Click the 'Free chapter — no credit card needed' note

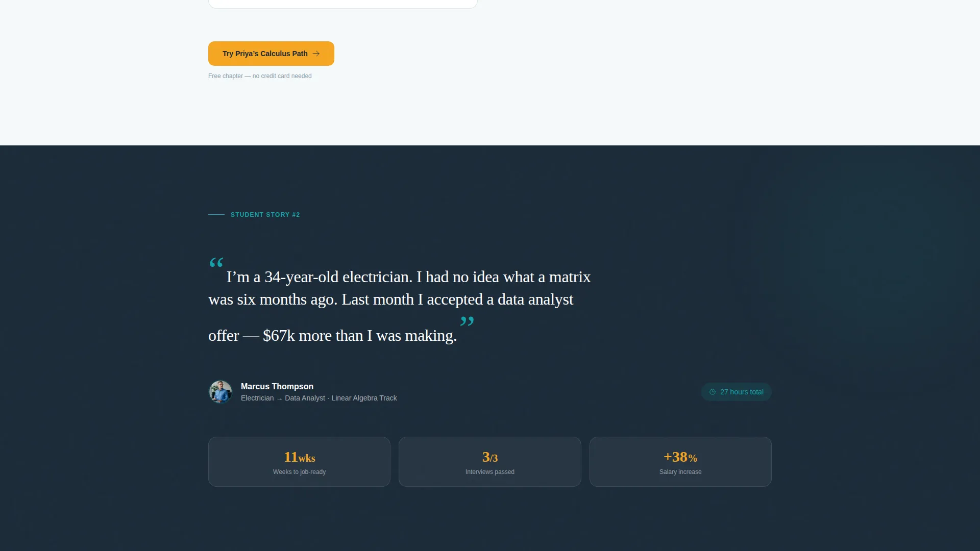(260, 76)
